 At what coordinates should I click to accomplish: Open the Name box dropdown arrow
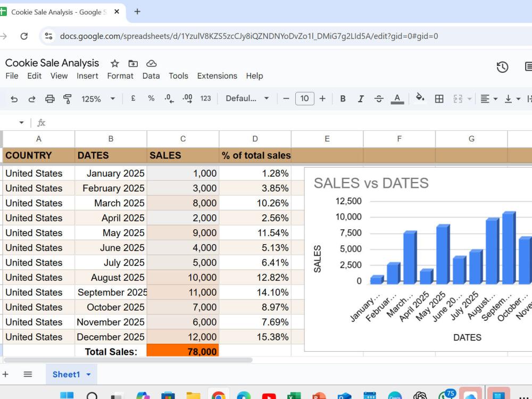coord(21,122)
